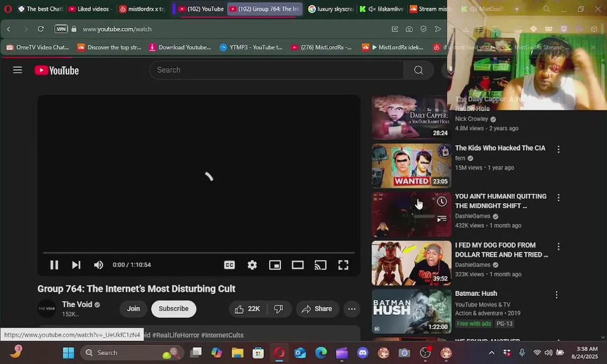Open the taskbar volume speaker icon
This screenshot has height=364, width=607.
[x=548, y=352]
